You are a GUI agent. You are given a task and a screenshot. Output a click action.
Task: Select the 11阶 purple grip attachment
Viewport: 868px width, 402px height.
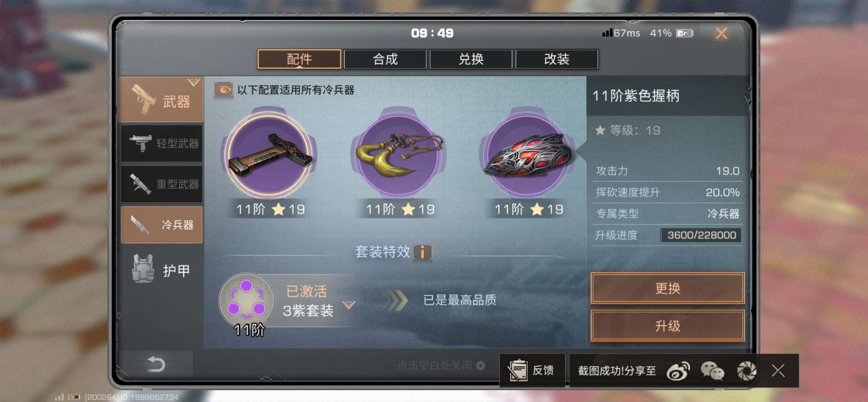(269, 155)
